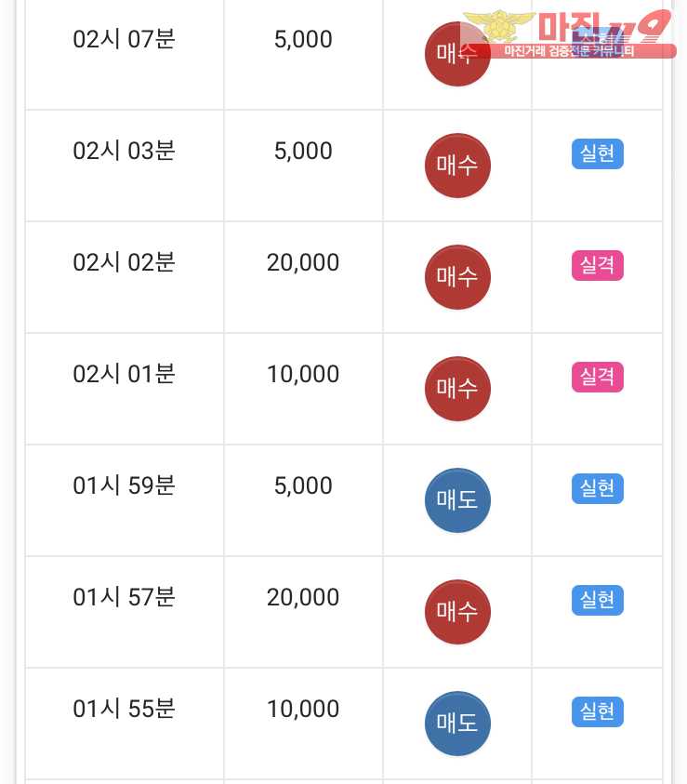
Task: Select the 매수 circle for 02시 02분
Action: (457, 276)
